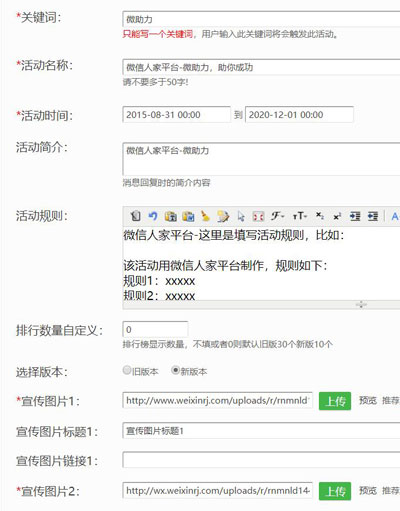Apply subscript formatting
This screenshot has width=400, height=511.
tap(320, 215)
